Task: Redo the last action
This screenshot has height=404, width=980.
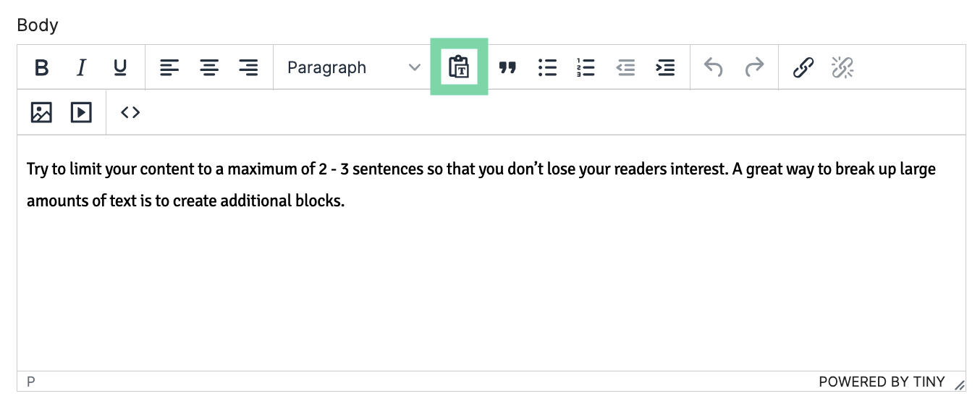Action: click(754, 68)
